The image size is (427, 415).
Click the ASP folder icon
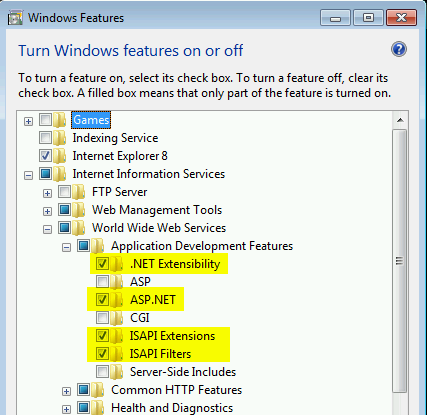117,282
